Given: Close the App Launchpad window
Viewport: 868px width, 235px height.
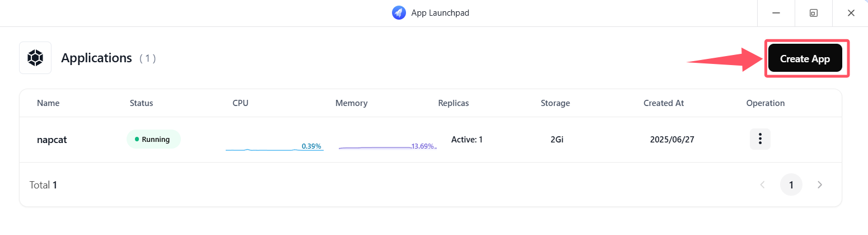Looking at the screenshot, I should coord(851,13).
